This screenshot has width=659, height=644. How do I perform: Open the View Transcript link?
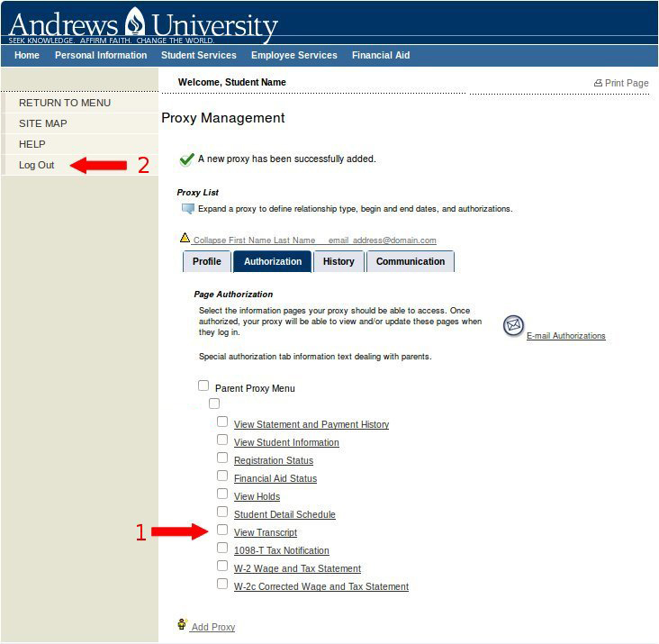pyautogui.click(x=266, y=532)
